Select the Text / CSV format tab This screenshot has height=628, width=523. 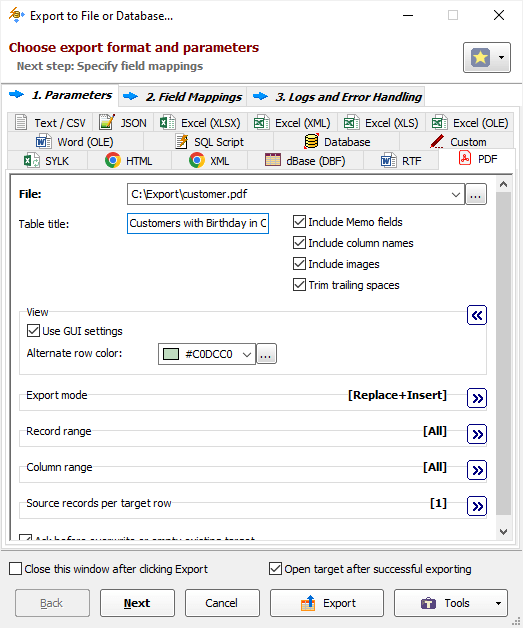[50, 123]
